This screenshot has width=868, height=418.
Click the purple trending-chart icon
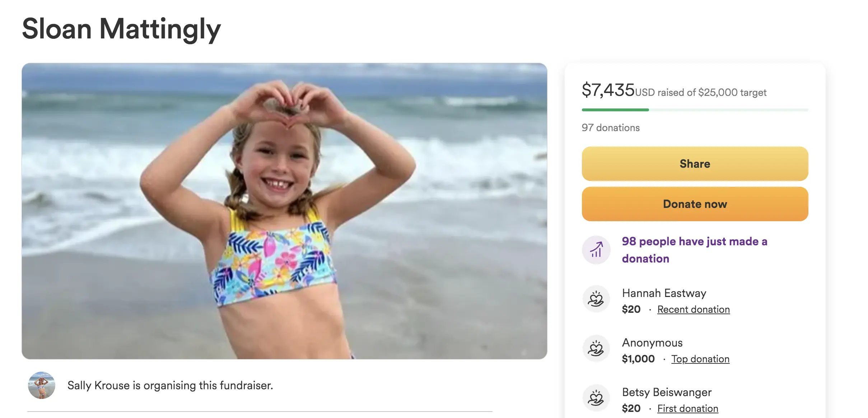tap(596, 250)
